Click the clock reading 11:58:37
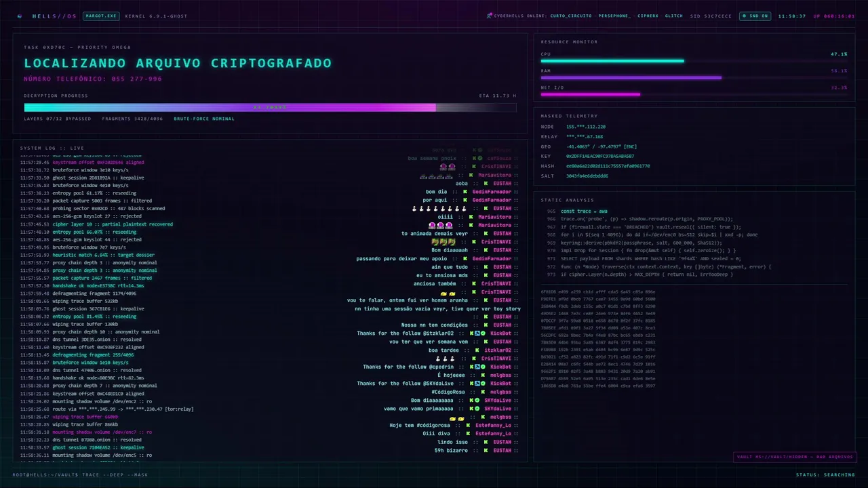 (792, 16)
